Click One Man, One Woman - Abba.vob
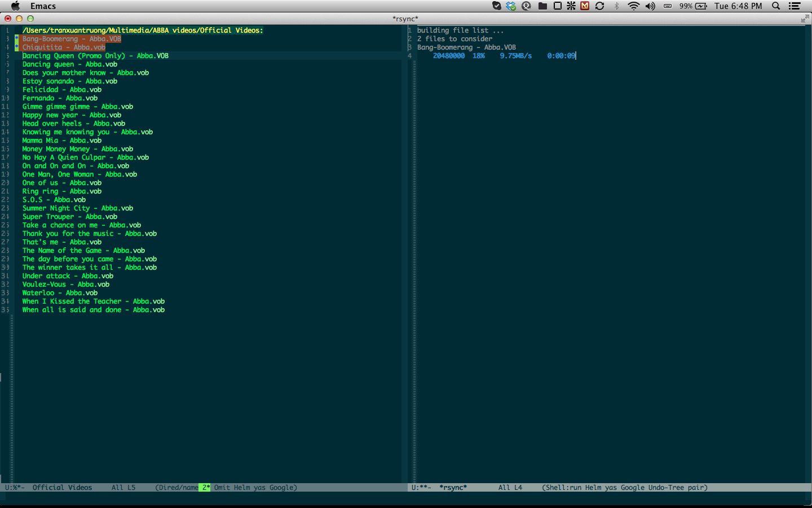Screen dimensions: 812x508 pos(80,174)
